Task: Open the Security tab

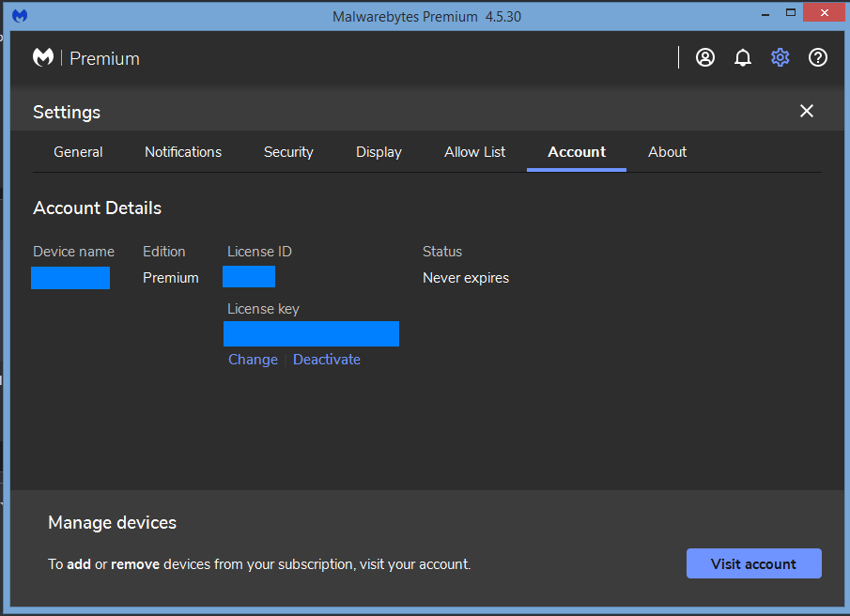Action: tap(288, 152)
